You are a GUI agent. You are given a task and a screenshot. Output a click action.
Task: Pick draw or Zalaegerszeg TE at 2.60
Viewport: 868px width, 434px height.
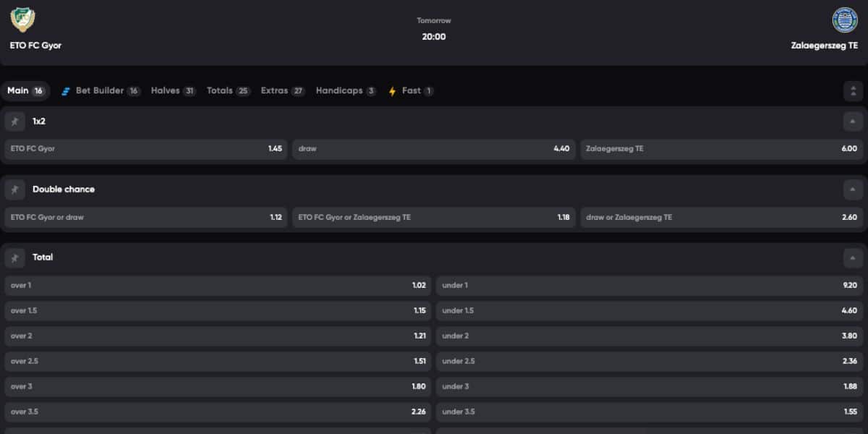(x=721, y=217)
